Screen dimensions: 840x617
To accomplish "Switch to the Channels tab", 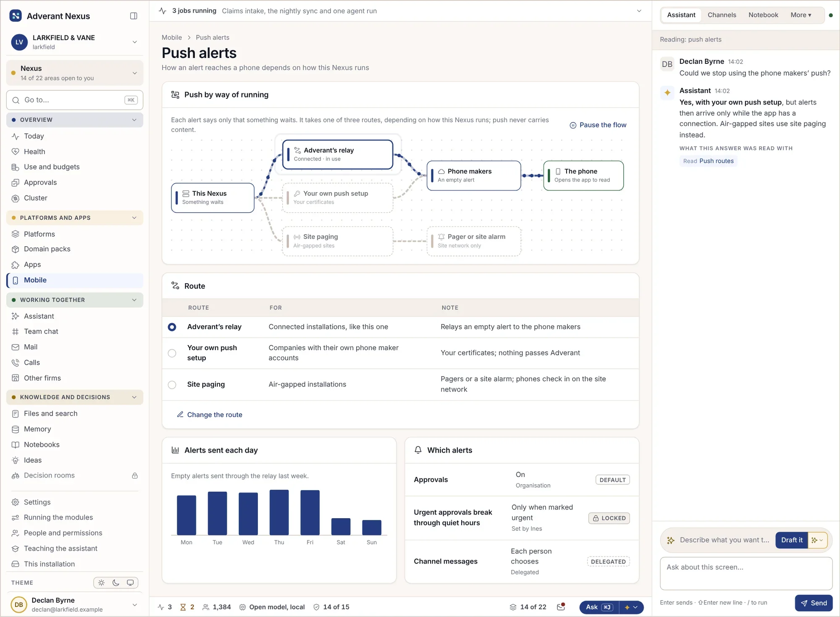I will [x=722, y=15].
